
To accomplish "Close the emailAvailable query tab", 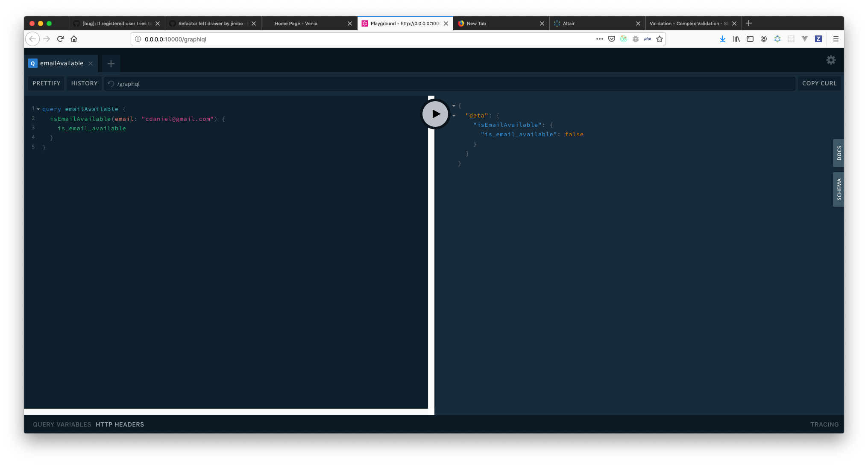I will pyautogui.click(x=91, y=64).
